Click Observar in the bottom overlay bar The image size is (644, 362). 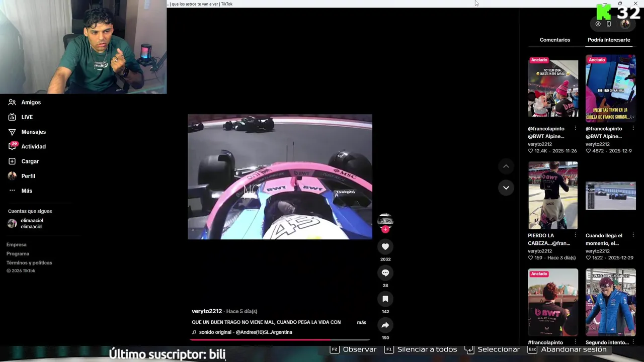(x=353, y=349)
